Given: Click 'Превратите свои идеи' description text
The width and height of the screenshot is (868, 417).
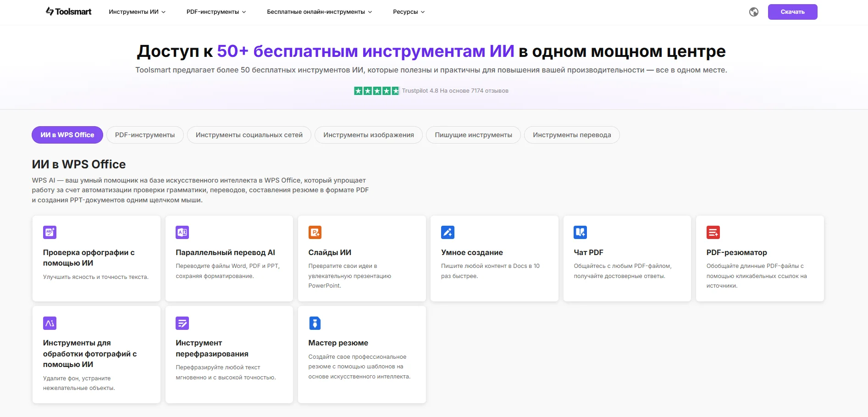Looking at the screenshot, I should (x=350, y=276).
